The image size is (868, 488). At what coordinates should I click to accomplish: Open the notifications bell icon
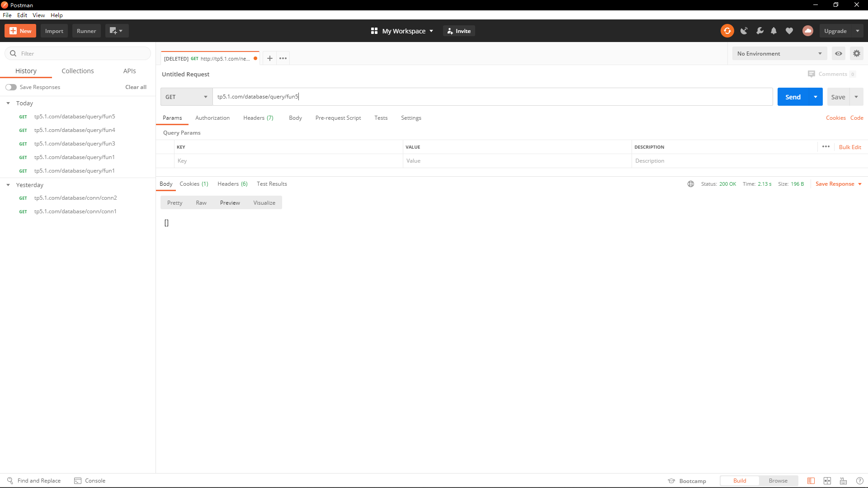click(x=774, y=31)
